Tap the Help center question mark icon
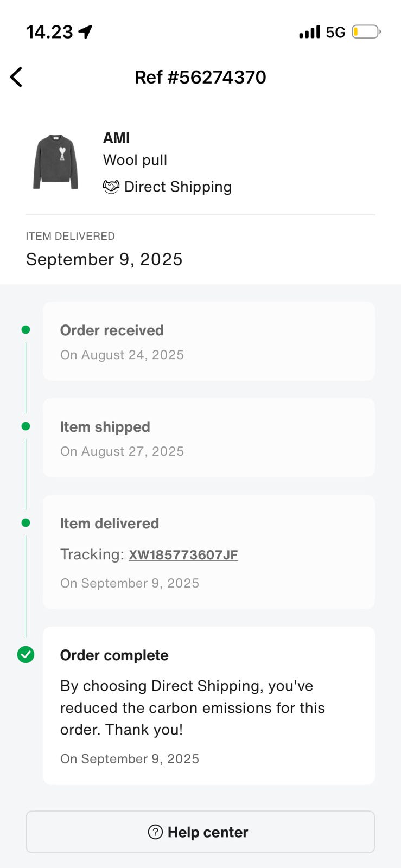 pyautogui.click(x=155, y=832)
